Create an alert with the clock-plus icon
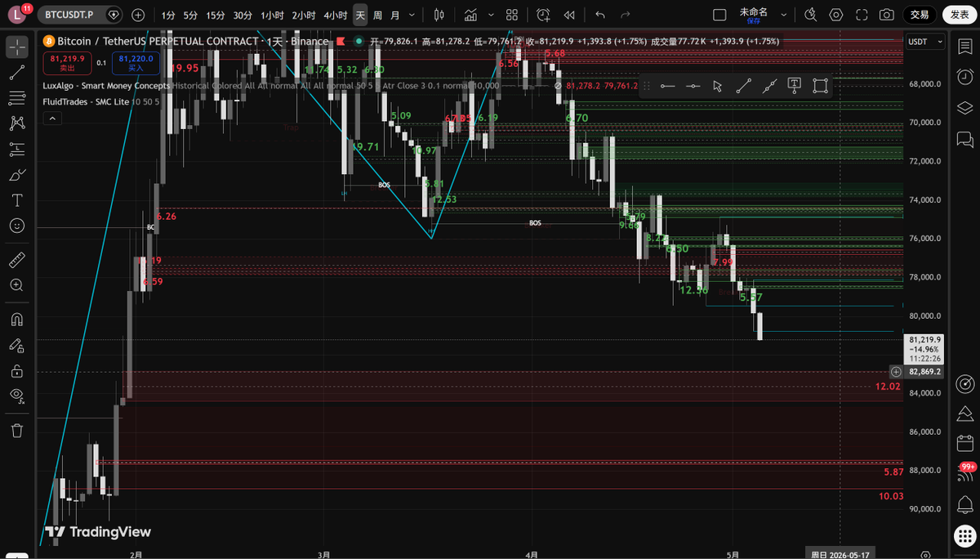The height and width of the screenshot is (559, 980). click(x=544, y=15)
